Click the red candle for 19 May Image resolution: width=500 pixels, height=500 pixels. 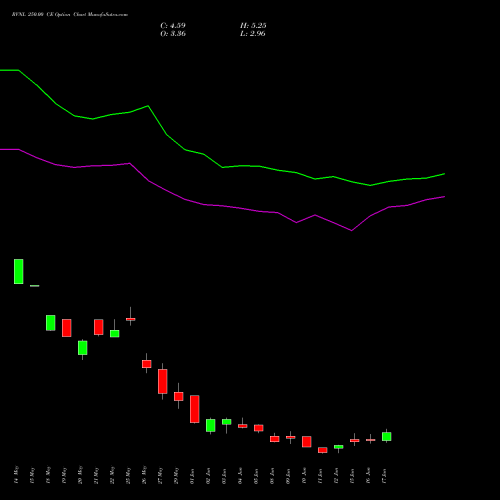(67, 328)
